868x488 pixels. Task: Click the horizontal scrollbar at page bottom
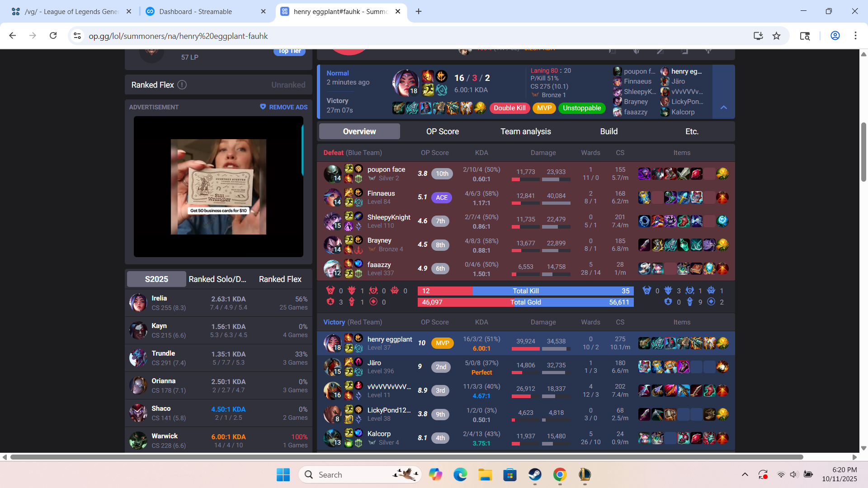tap(407, 457)
